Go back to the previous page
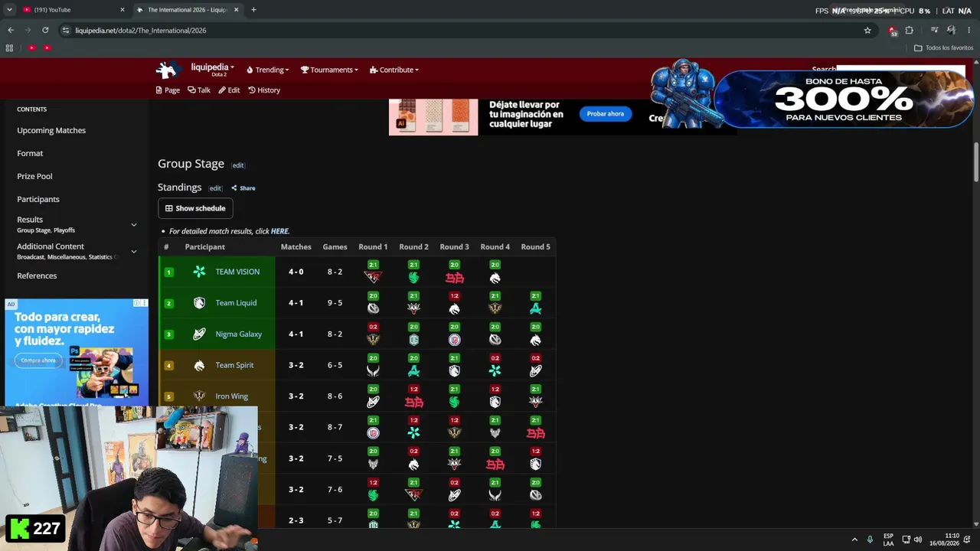 (11, 31)
